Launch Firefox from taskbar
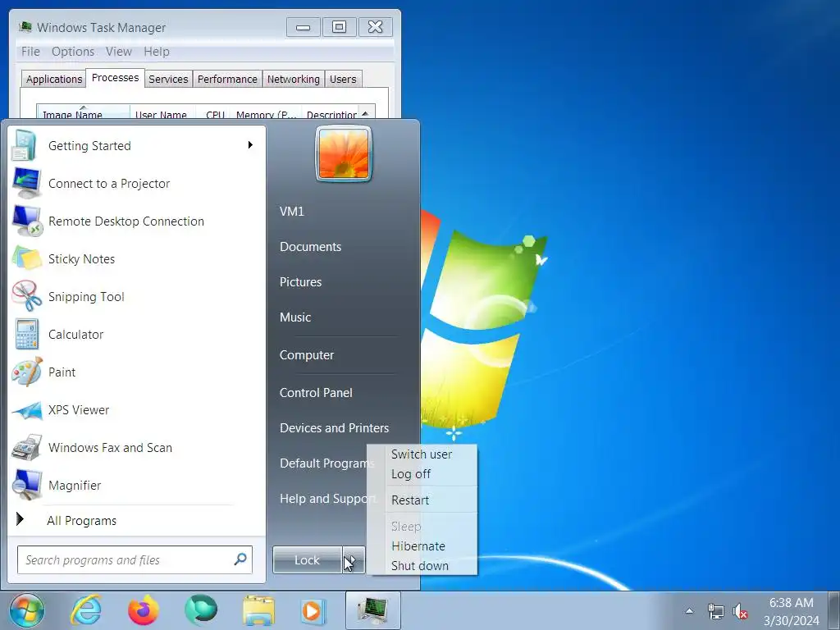This screenshot has height=630, width=840. click(x=144, y=610)
